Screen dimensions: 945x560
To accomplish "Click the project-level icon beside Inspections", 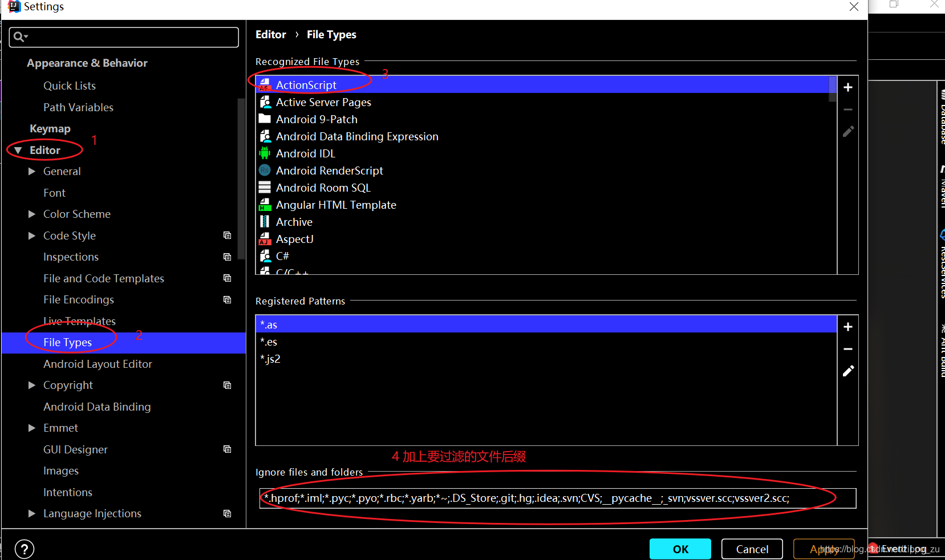I will click(x=227, y=257).
